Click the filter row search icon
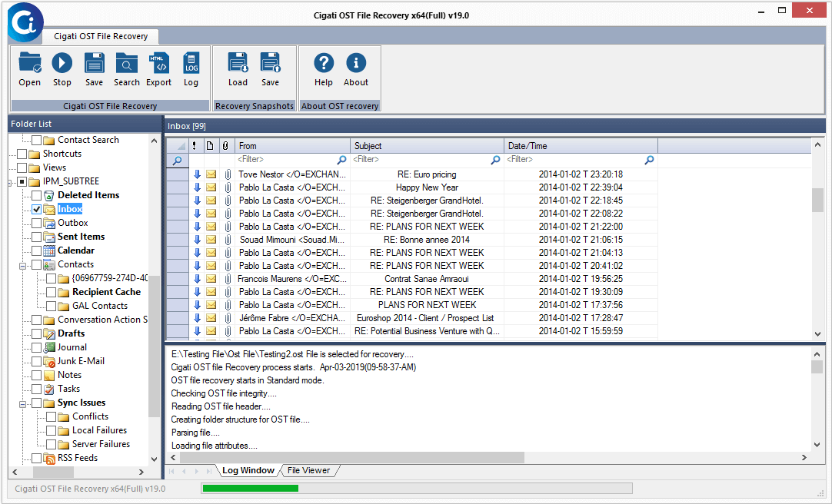This screenshot has width=832, height=504. pyautogui.click(x=177, y=160)
